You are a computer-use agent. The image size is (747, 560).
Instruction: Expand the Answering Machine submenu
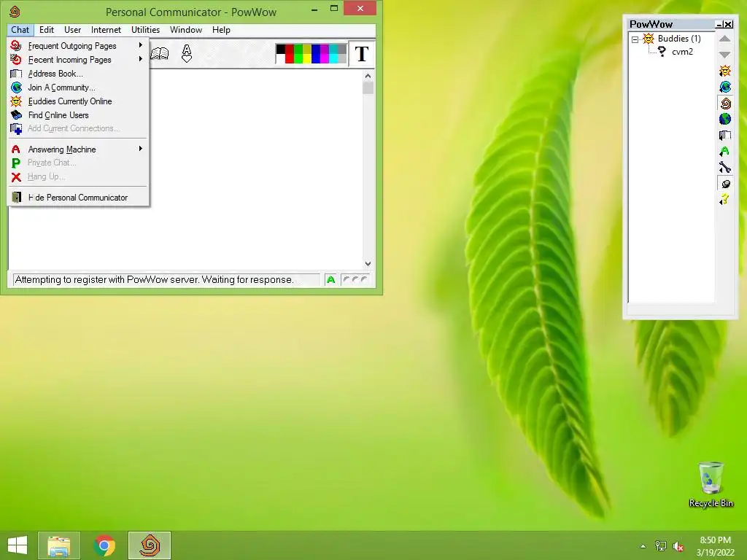[79, 149]
